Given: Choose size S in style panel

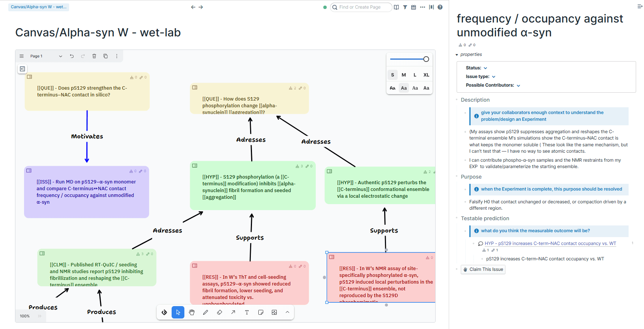Looking at the screenshot, I should (392, 75).
